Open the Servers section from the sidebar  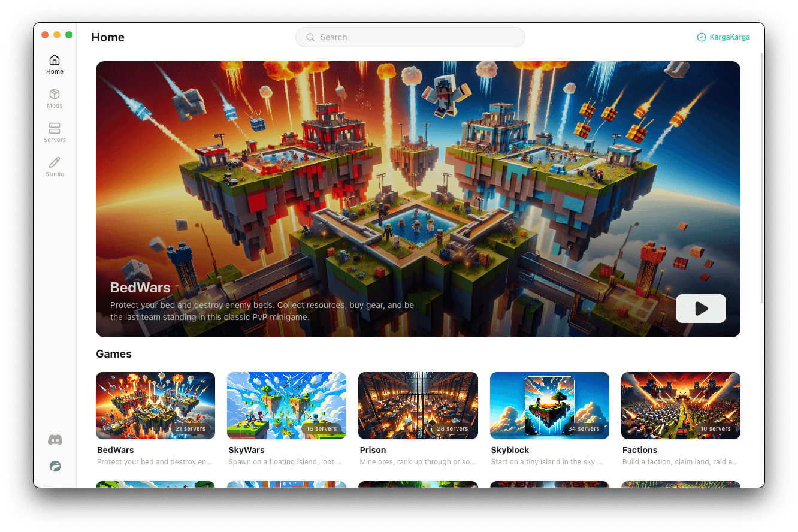tap(55, 132)
